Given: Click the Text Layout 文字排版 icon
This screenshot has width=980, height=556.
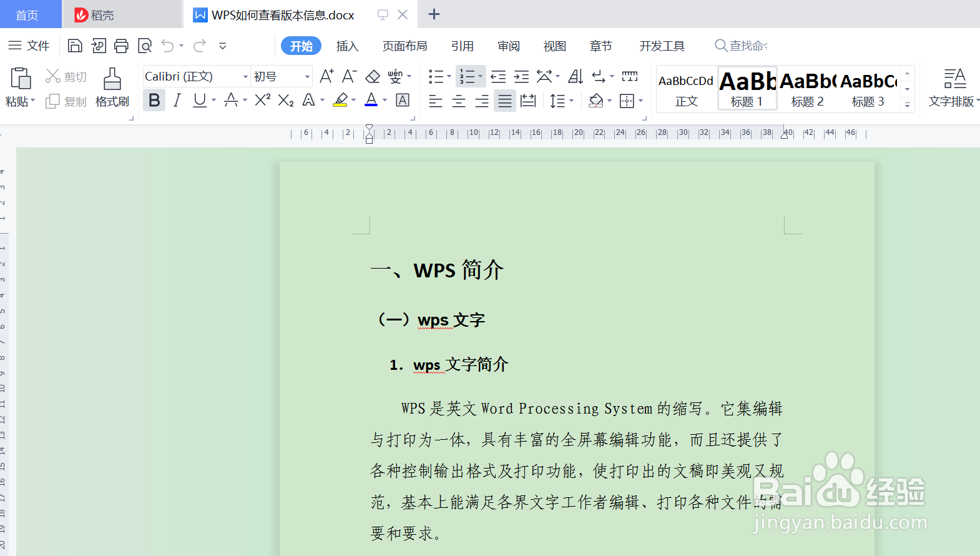Looking at the screenshot, I should click(954, 79).
